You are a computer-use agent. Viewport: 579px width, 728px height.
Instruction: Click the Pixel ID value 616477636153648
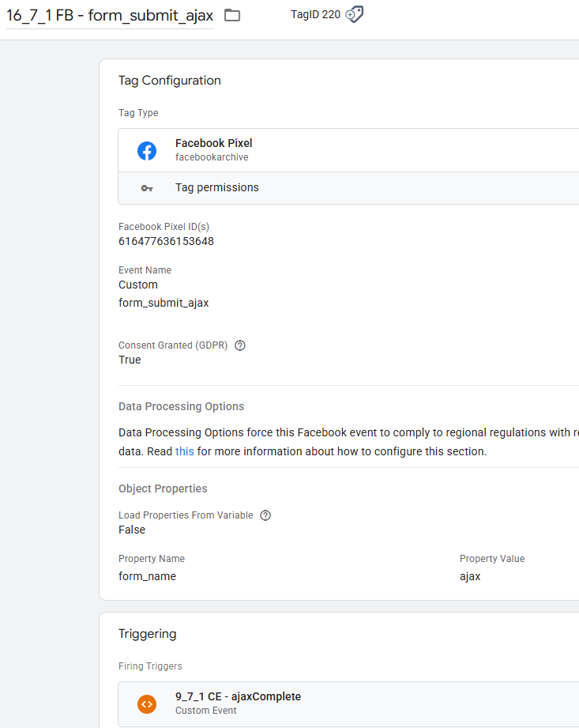[166, 242]
